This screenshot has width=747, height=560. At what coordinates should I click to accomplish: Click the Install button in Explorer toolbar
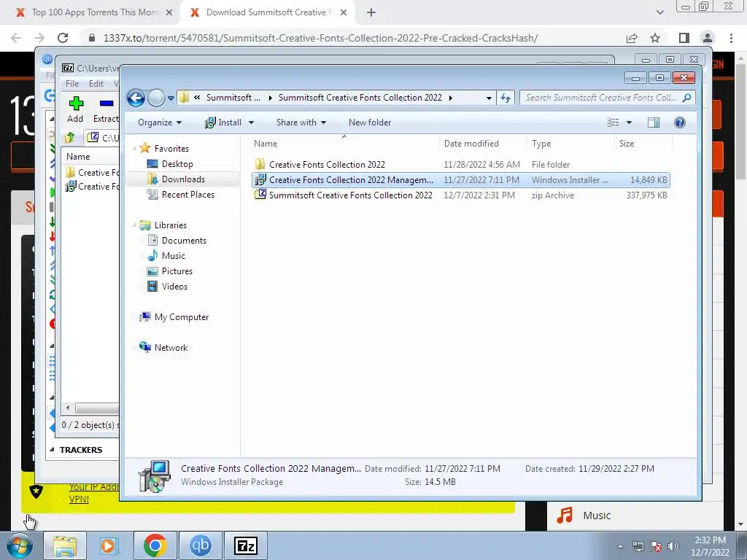pyautogui.click(x=223, y=122)
